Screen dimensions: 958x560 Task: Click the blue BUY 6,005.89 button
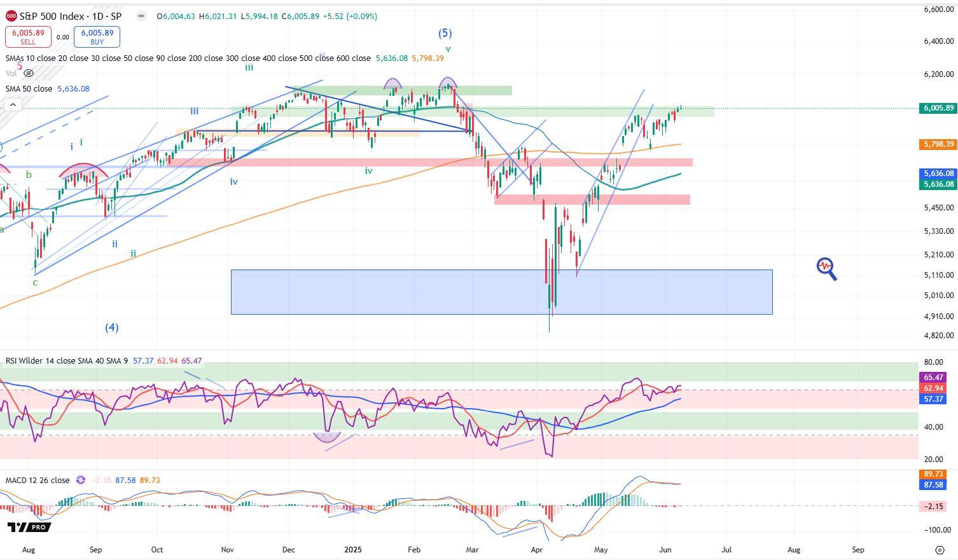point(97,37)
